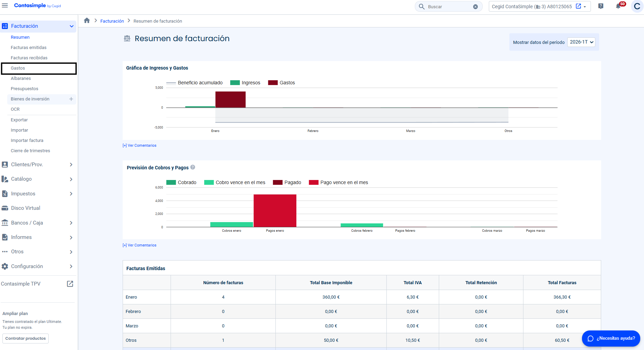Click Ver Comentarios under the Ingresos chart
The image size is (644, 350).
tap(139, 145)
